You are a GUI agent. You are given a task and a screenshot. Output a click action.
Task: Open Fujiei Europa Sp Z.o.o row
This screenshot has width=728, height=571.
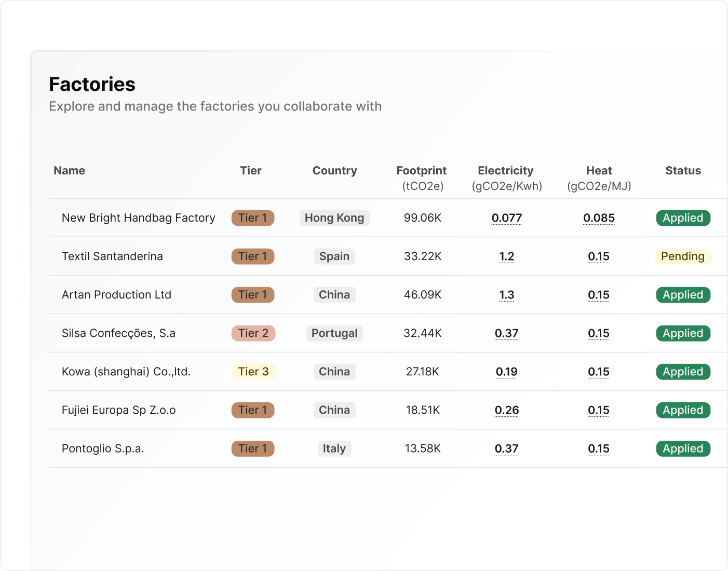(118, 410)
